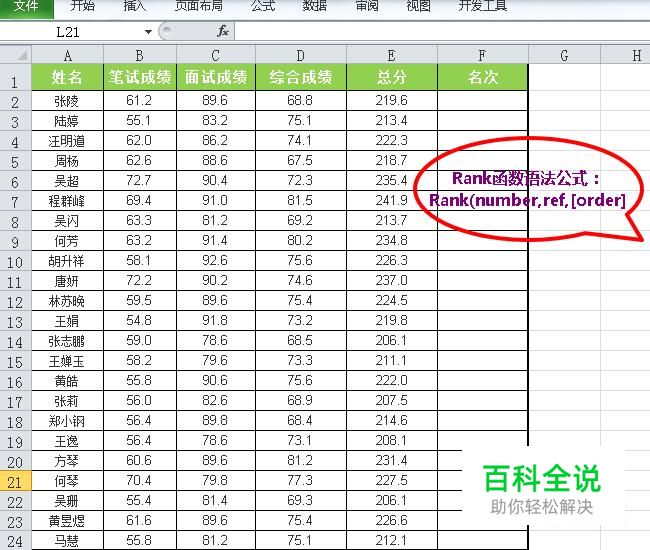650x550 pixels.
Task: Select the cell with name 黄皓
Action: 68,381
